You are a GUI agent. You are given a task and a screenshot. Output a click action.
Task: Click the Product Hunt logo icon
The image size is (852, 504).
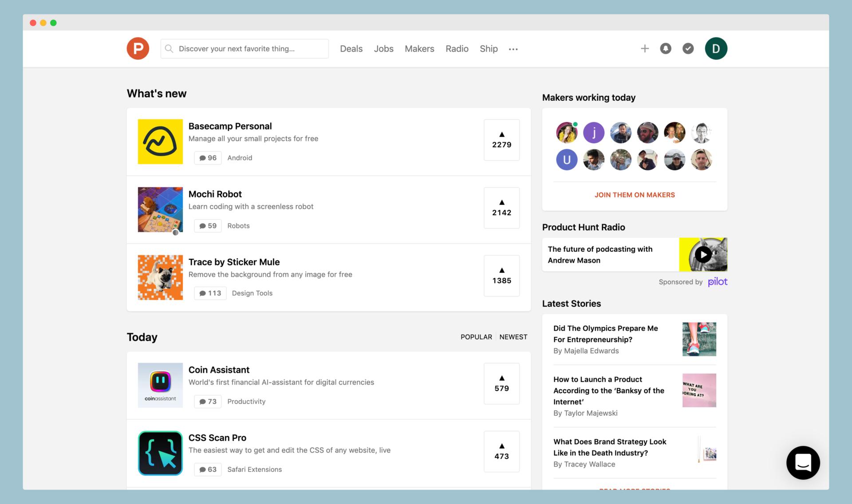138,48
